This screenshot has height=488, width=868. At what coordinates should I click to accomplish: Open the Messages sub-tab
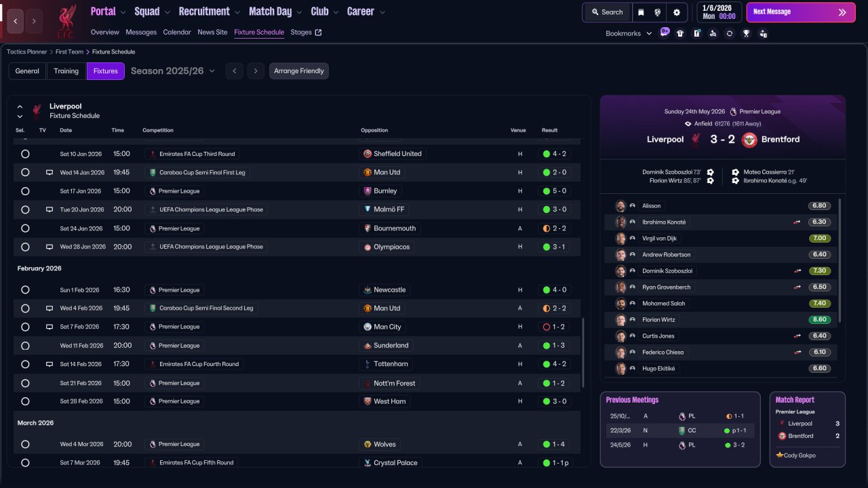point(141,33)
